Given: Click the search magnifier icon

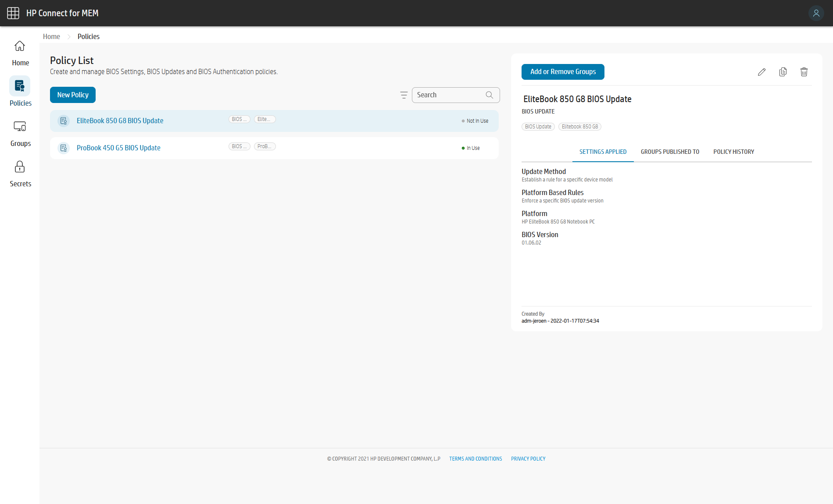Looking at the screenshot, I should pyautogui.click(x=489, y=95).
